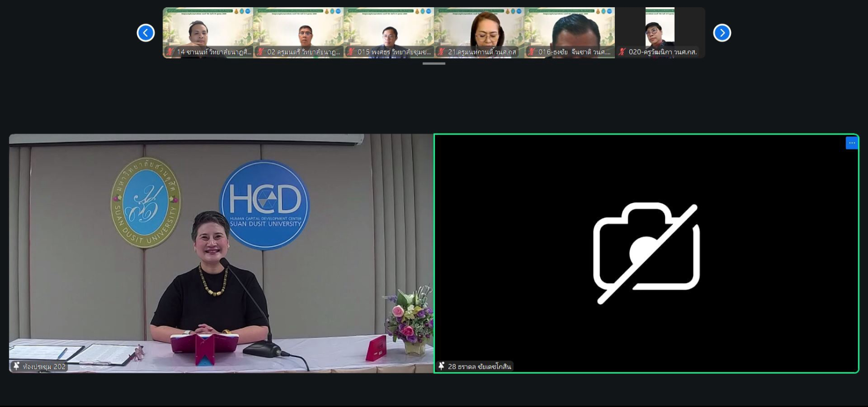The height and width of the screenshot is (407, 868).
Task: Click the pinned video of ห้องประชุม 202
Action: pos(221,253)
